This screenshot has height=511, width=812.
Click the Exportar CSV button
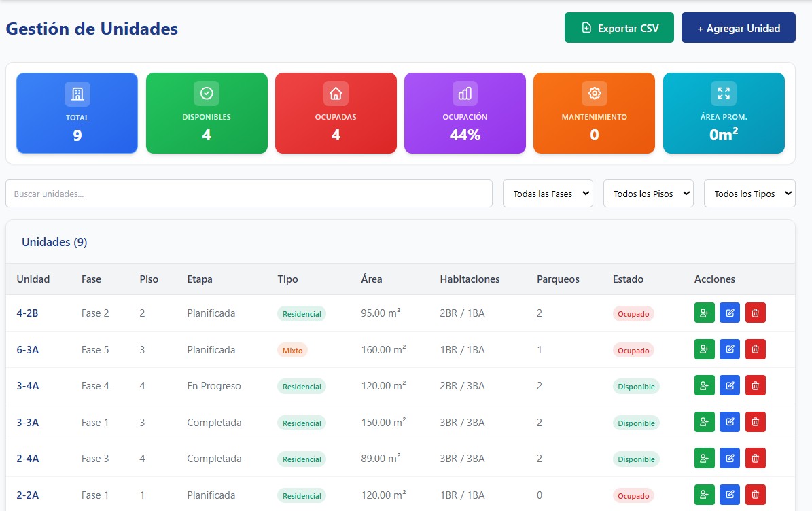(x=619, y=28)
